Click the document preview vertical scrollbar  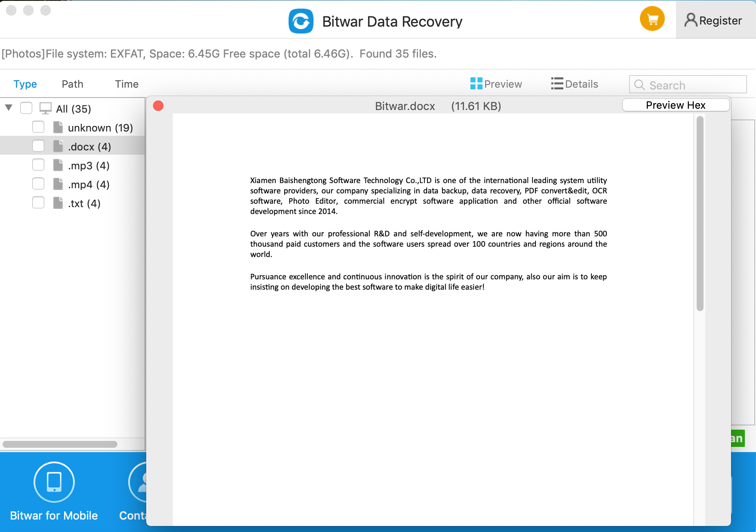pyautogui.click(x=700, y=214)
